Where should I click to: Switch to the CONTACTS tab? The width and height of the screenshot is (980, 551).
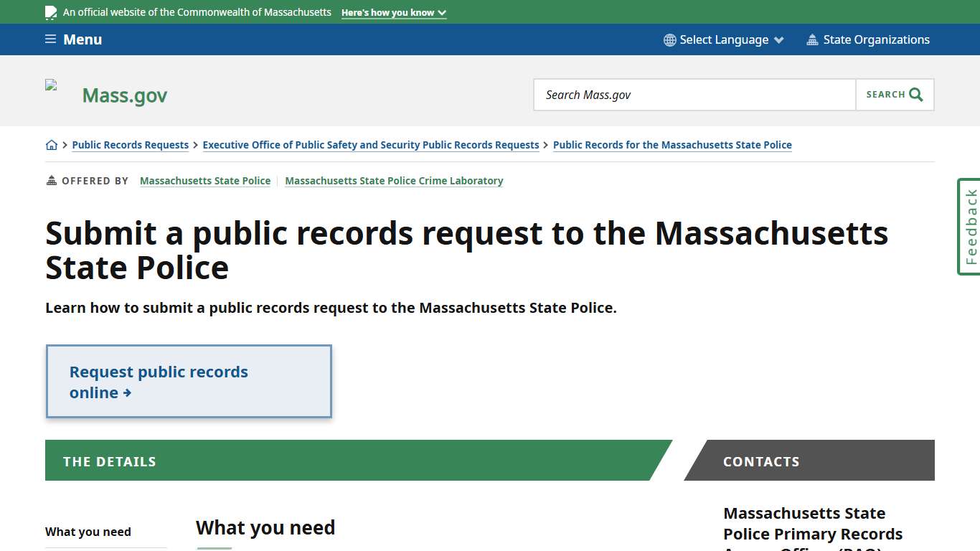pyautogui.click(x=761, y=461)
